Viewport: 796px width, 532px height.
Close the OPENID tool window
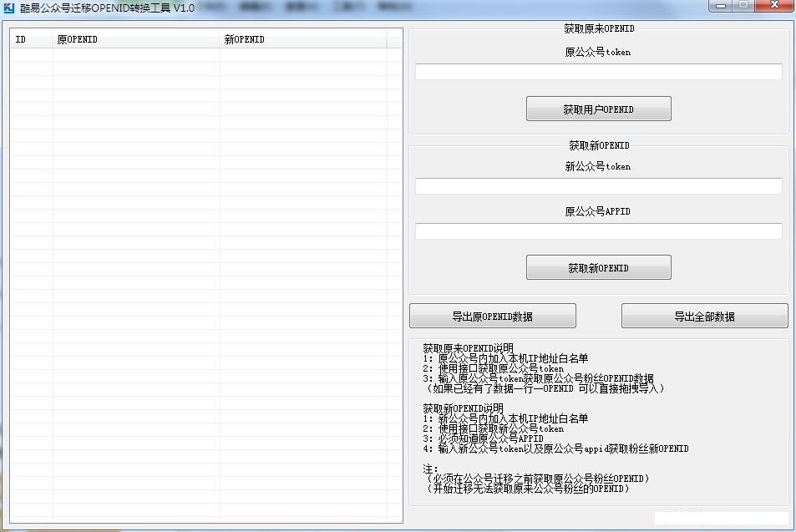tap(774, 6)
